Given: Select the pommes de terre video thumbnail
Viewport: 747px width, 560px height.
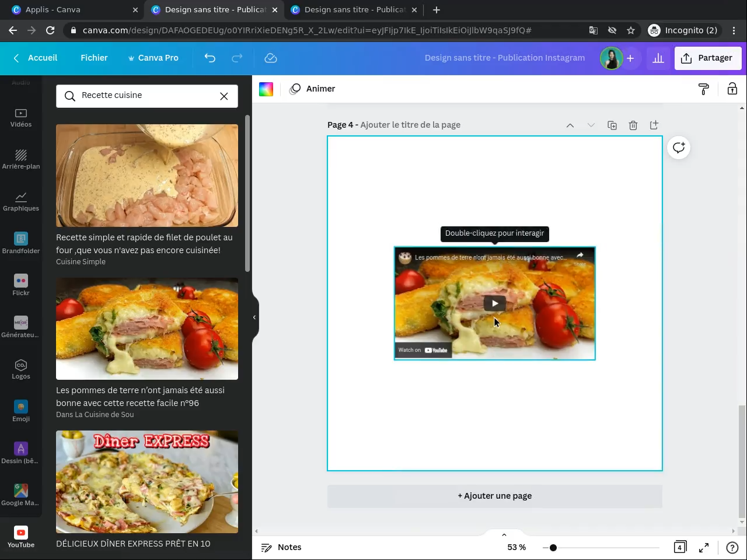Looking at the screenshot, I should point(147,329).
